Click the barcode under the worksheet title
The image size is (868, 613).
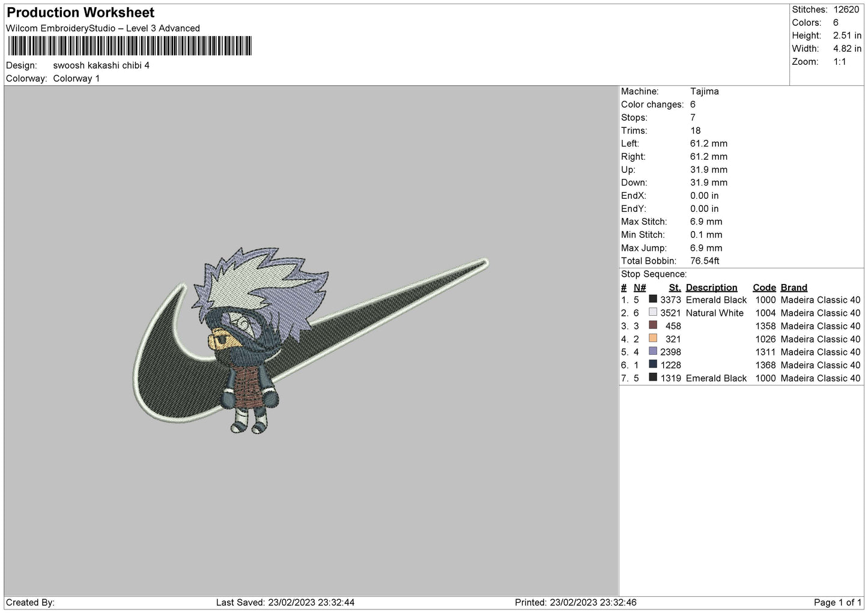(130, 46)
